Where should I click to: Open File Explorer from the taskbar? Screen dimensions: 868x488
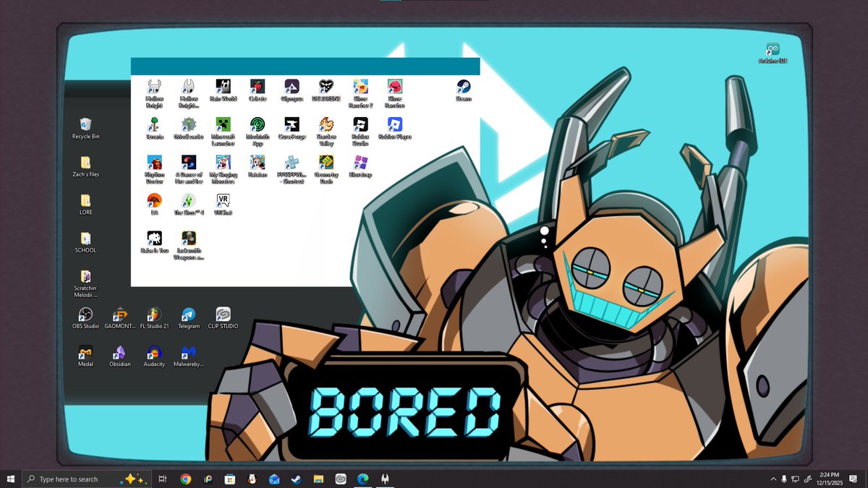pyautogui.click(x=318, y=479)
